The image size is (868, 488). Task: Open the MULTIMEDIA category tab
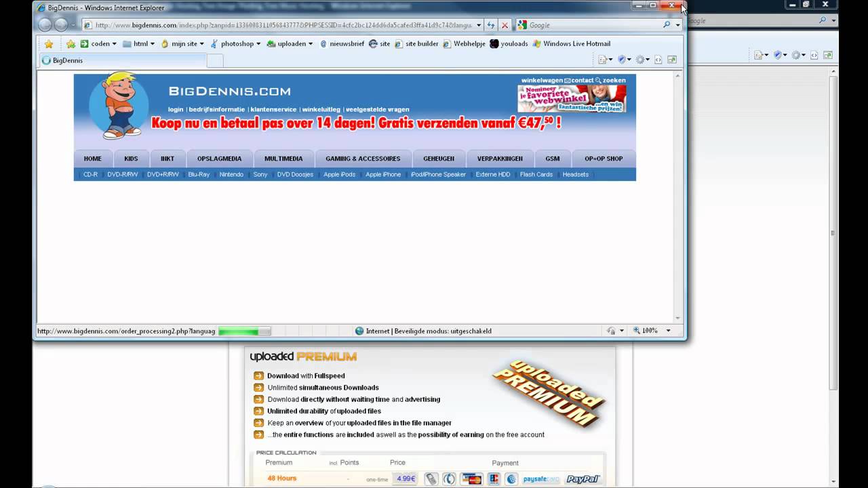click(283, 159)
